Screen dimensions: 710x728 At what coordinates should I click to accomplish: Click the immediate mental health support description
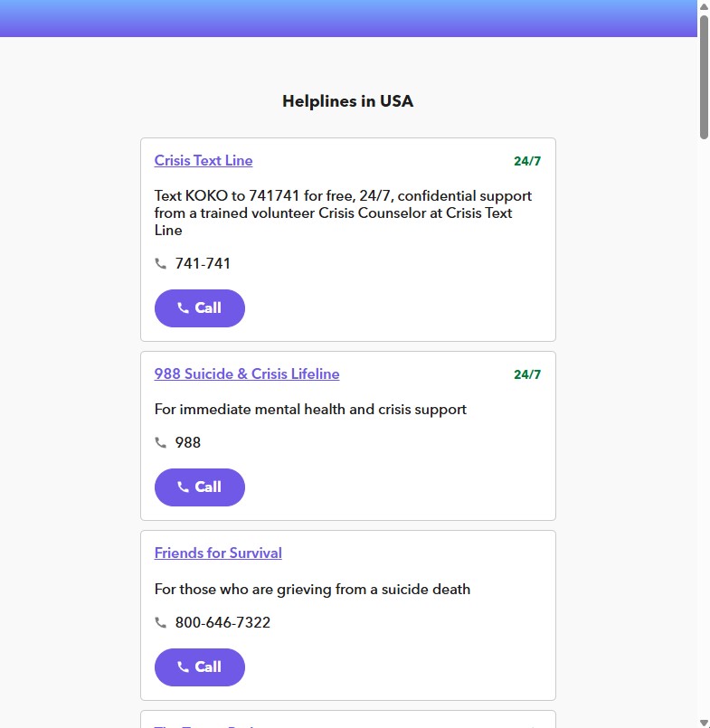(x=310, y=410)
